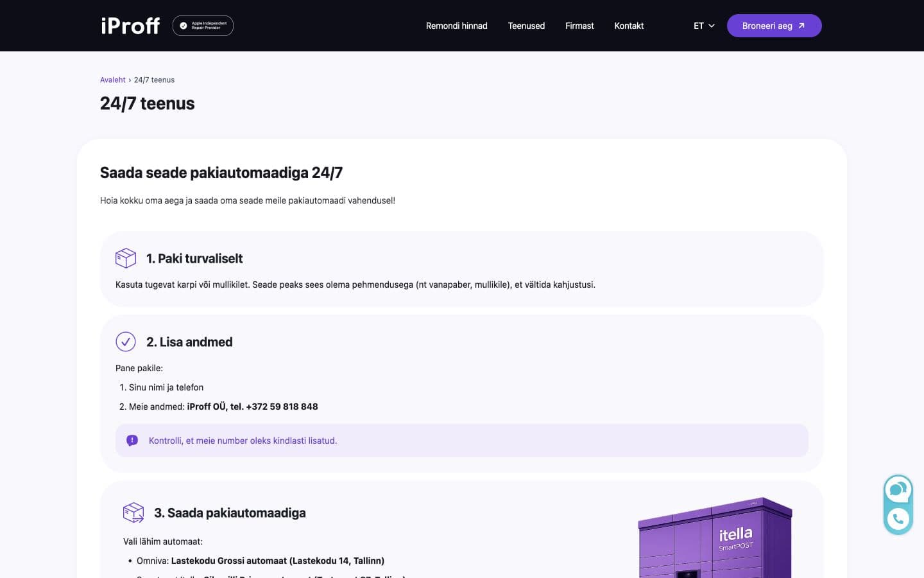Image resolution: width=924 pixels, height=578 pixels.
Task: Click the Vali lähim automaat text
Action: 163,541
